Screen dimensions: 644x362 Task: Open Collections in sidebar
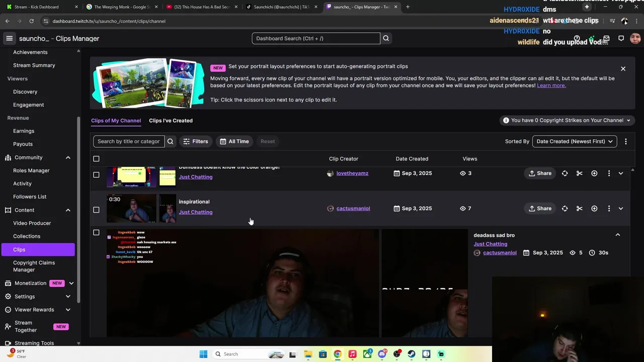[x=27, y=236]
